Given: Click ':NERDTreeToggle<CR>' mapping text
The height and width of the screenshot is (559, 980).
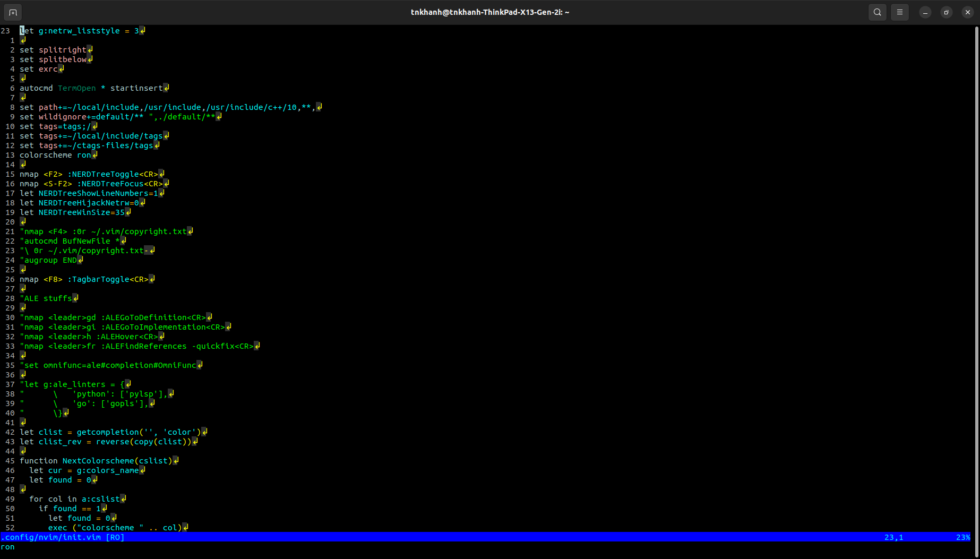Looking at the screenshot, I should coord(113,174).
